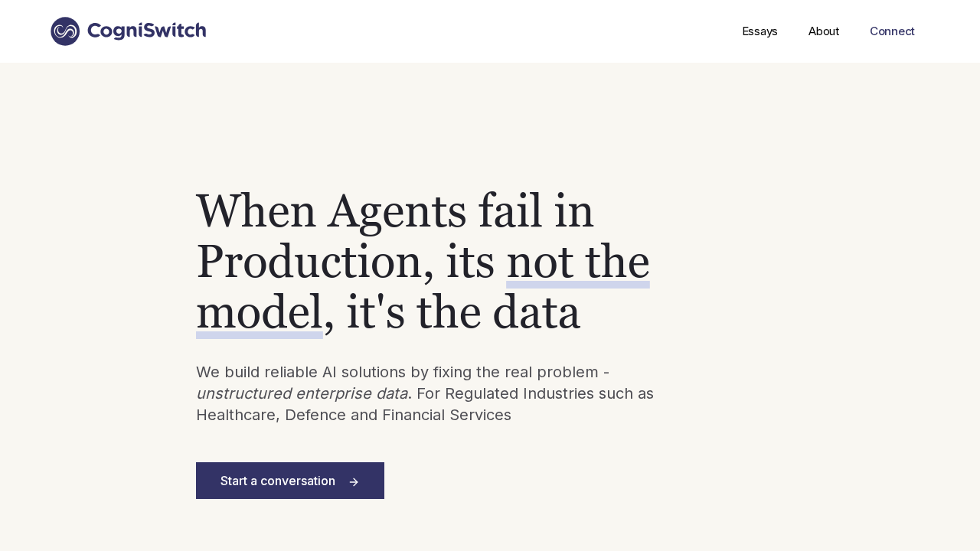Click the CogniSwitch circular logo icon
The image size is (980, 551).
pos(65,31)
